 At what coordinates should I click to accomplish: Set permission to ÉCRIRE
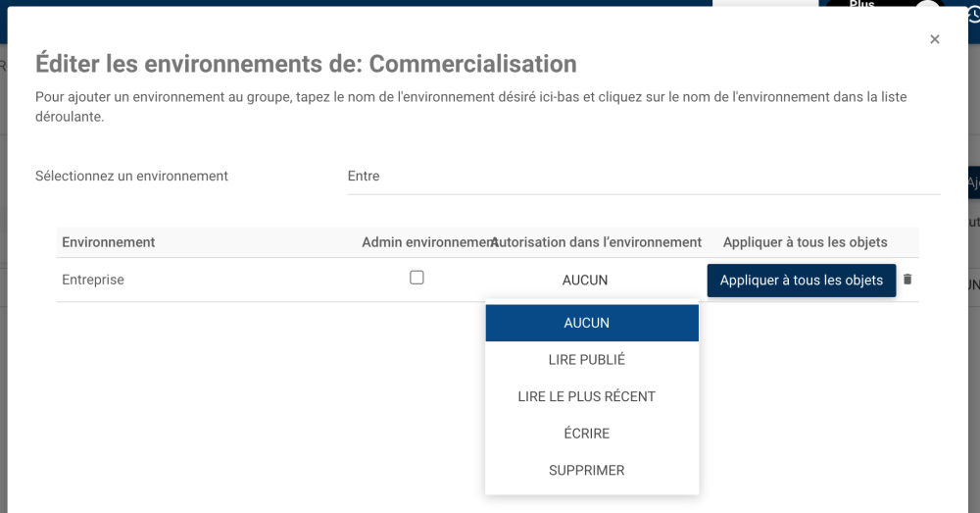587,434
